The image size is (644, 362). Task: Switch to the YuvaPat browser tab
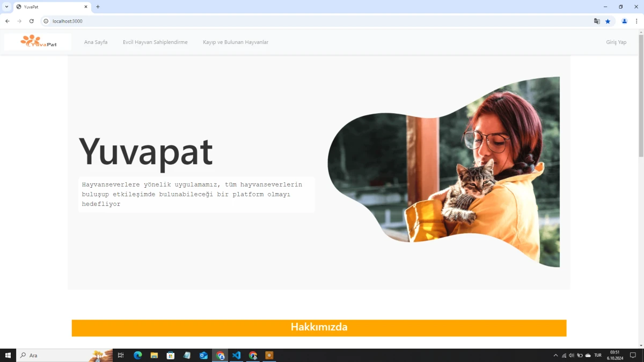click(51, 6)
